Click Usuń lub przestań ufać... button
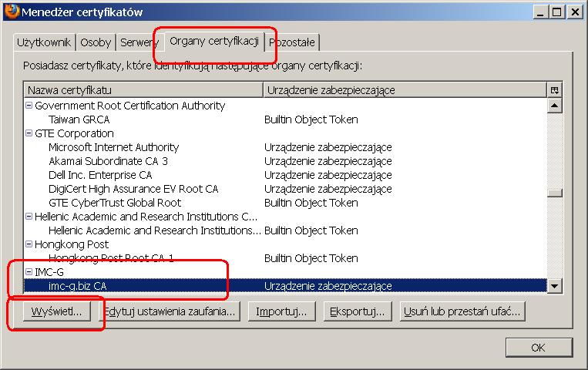 point(463,311)
